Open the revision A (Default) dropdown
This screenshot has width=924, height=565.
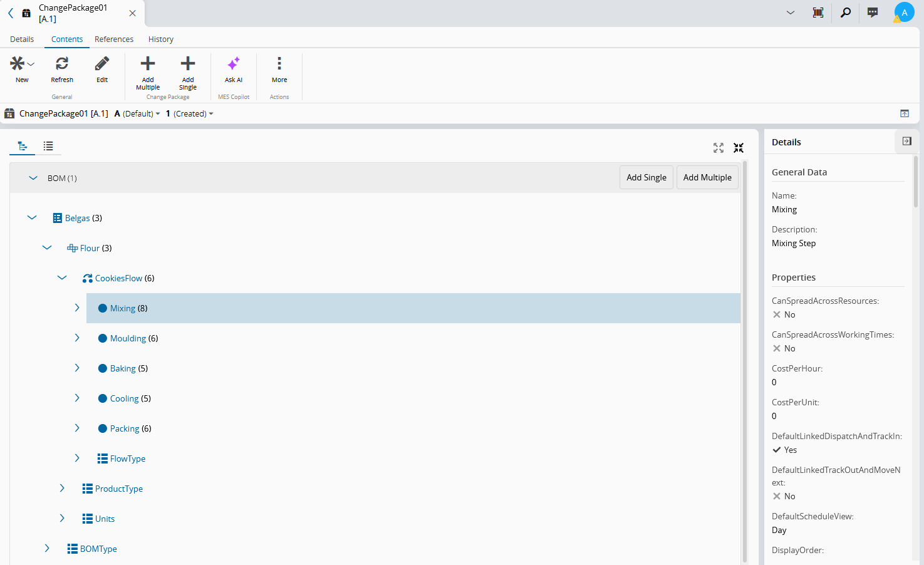(x=137, y=113)
